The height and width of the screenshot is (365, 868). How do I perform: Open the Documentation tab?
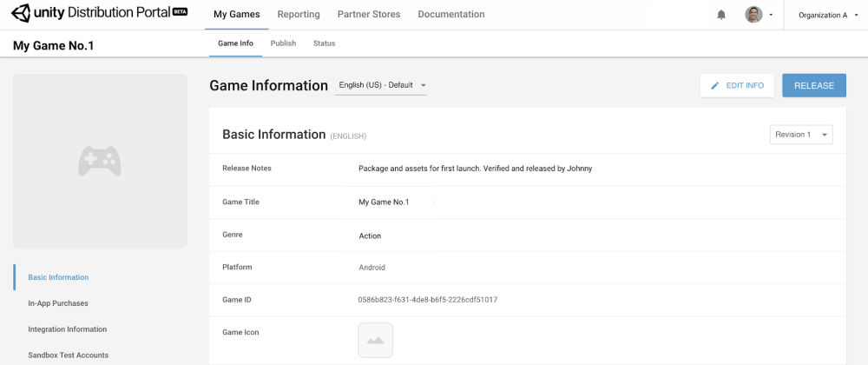pyautogui.click(x=451, y=15)
